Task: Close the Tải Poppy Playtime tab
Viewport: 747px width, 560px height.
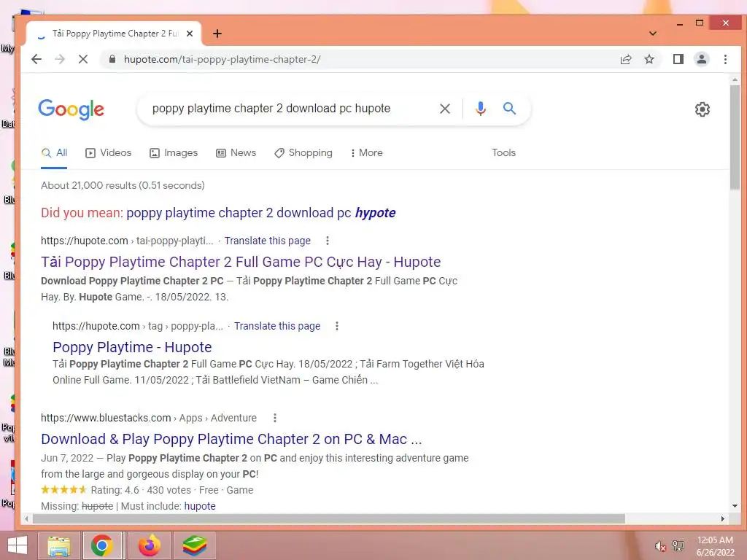Action: coord(190,34)
